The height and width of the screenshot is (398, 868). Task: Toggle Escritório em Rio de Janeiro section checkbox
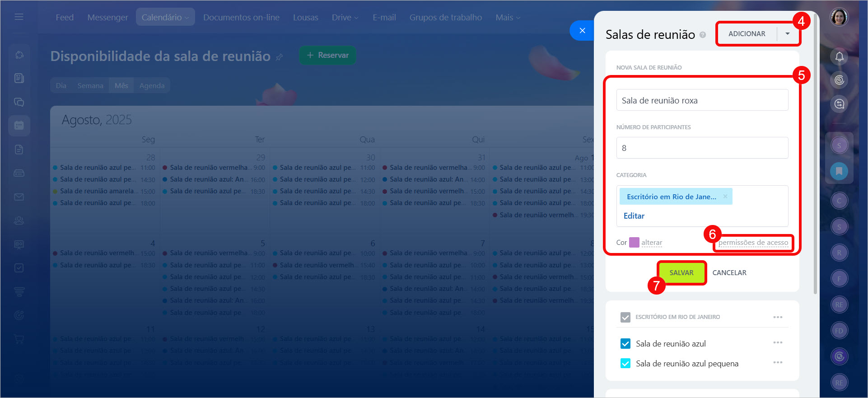pyautogui.click(x=625, y=317)
